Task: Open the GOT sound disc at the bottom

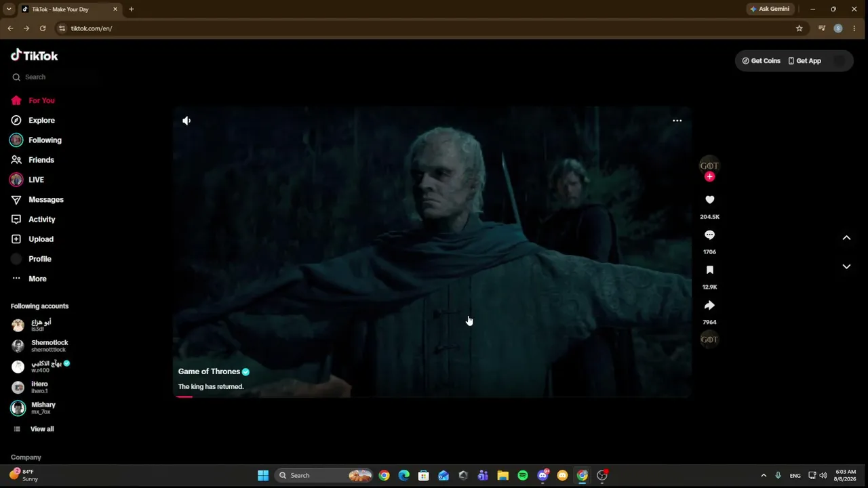Action: 709,340
